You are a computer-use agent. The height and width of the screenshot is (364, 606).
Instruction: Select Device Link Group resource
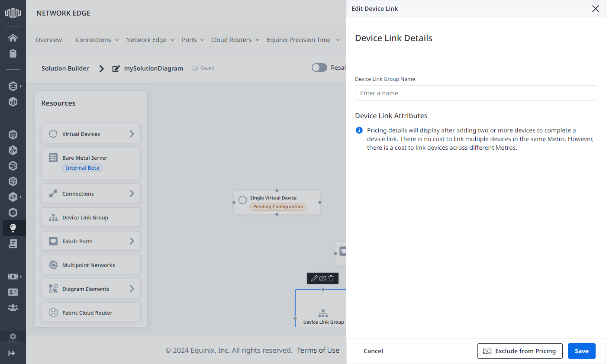point(91,217)
